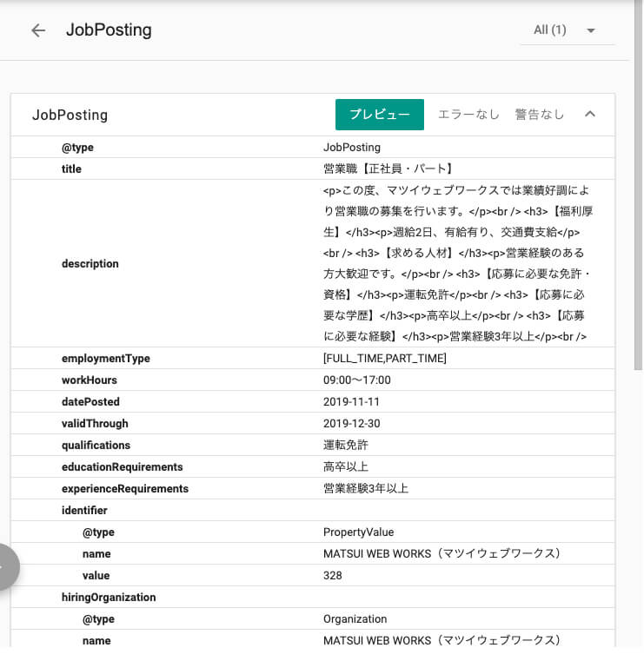This screenshot has height=661, width=644.
Task: Click the green プレビュー button
Action: (x=380, y=115)
